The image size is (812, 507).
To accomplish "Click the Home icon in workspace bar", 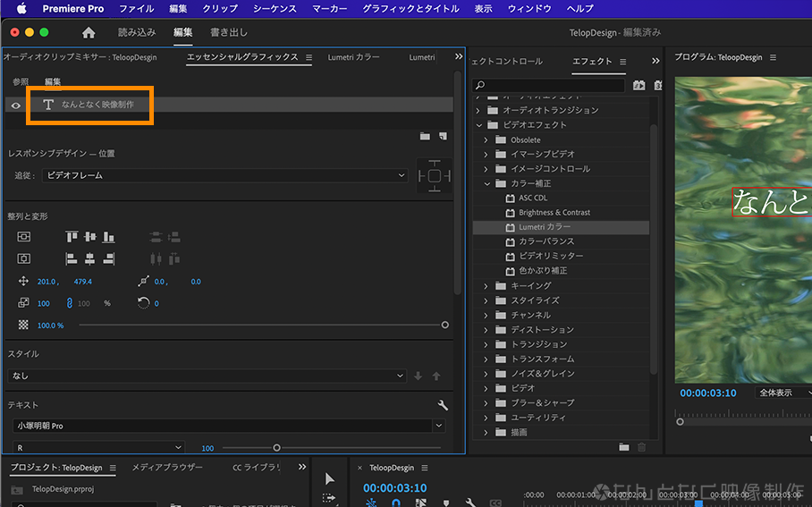I will [89, 32].
